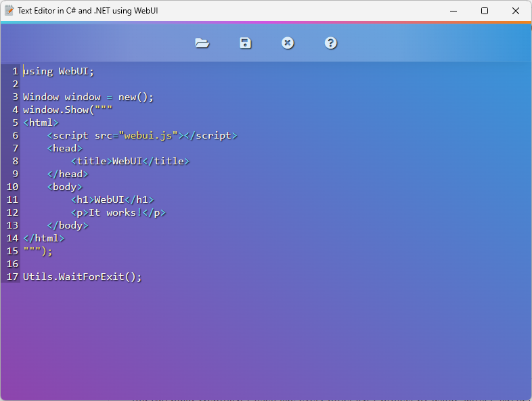The image size is (532, 401).
Task: Click the notepad app icon in the title bar
Action: [9, 11]
